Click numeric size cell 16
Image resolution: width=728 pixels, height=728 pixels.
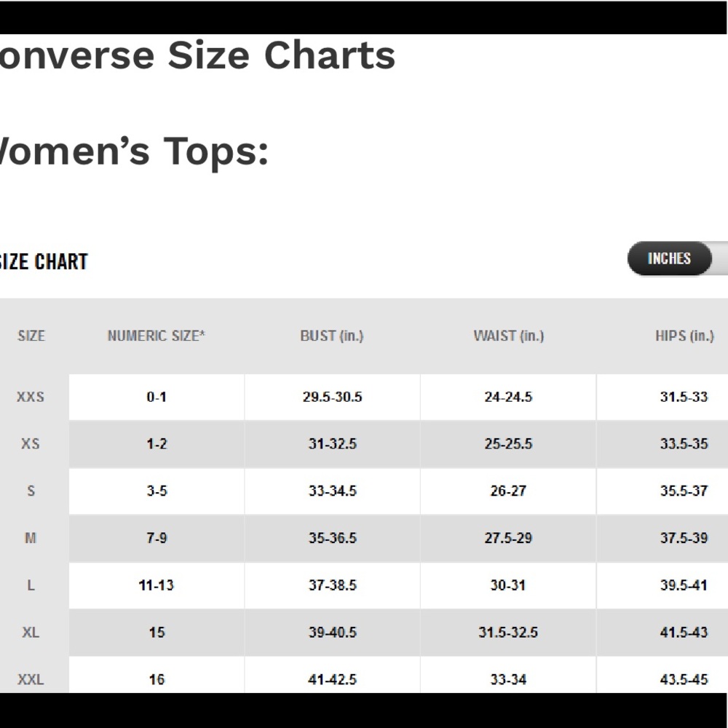(157, 680)
